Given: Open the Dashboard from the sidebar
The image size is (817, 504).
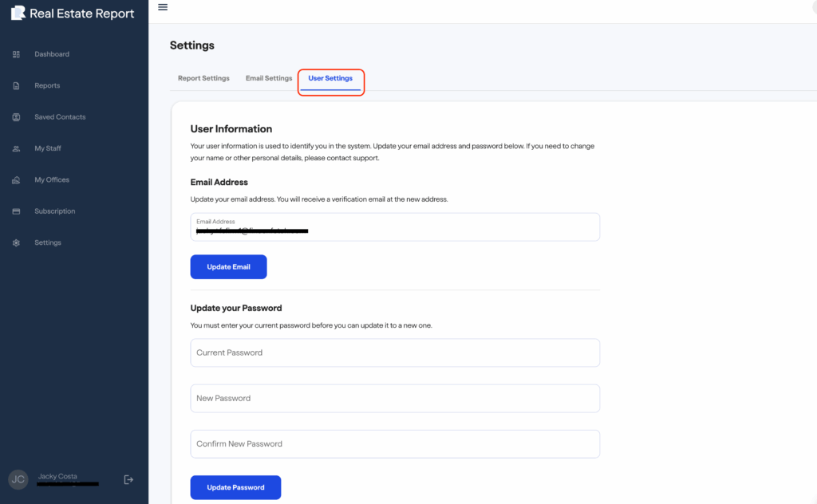Looking at the screenshot, I should pos(52,53).
